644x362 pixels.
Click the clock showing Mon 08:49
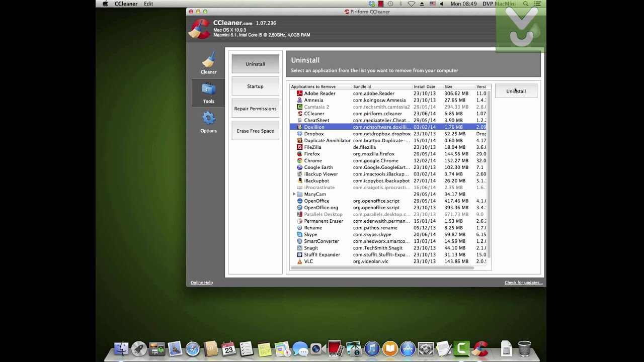pyautogui.click(x=463, y=4)
